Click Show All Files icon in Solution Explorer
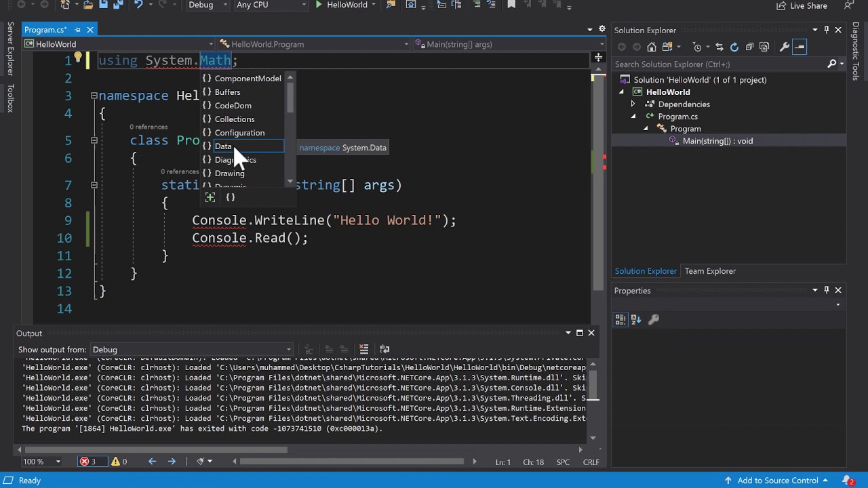The width and height of the screenshot is (868, 488). tap(764, 47)
